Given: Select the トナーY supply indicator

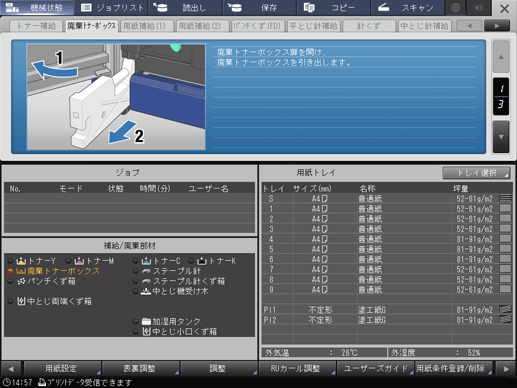Looking at the screenshot, I should 32,261.
